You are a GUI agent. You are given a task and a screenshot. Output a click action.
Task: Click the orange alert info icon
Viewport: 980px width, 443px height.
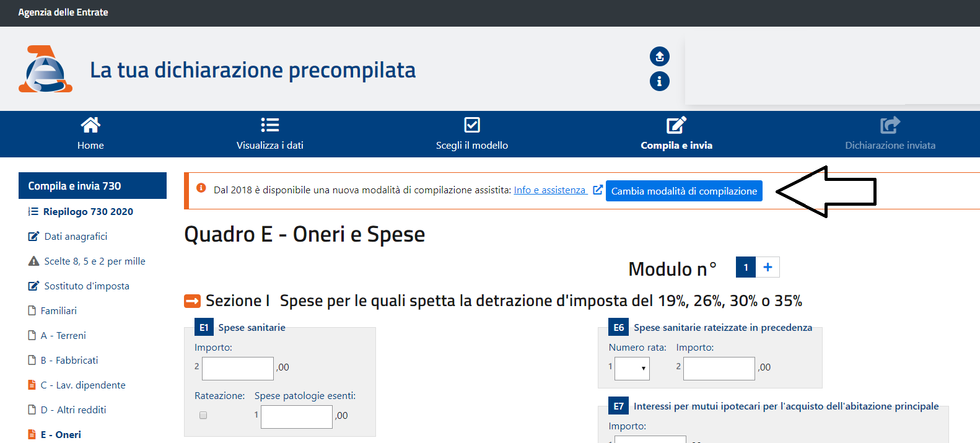[201, 188]
